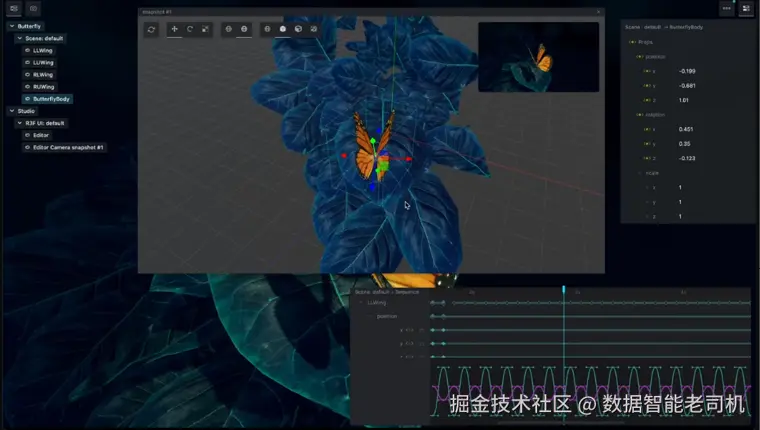
Task: Collapse the Scene: default sheet
Action: [20, 38]
